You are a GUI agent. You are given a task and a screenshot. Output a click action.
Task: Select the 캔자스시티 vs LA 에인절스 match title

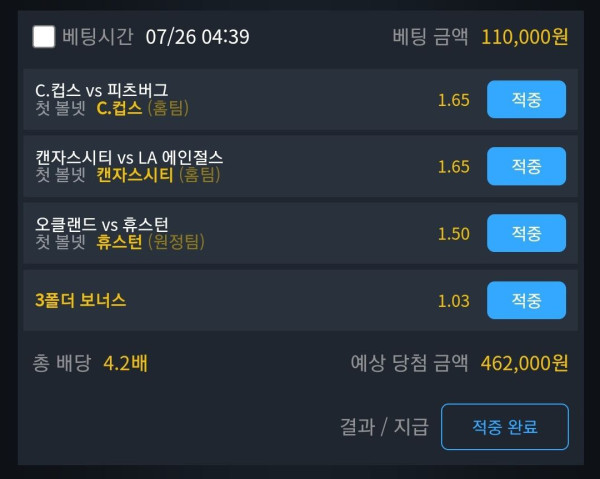click(129, 157)
